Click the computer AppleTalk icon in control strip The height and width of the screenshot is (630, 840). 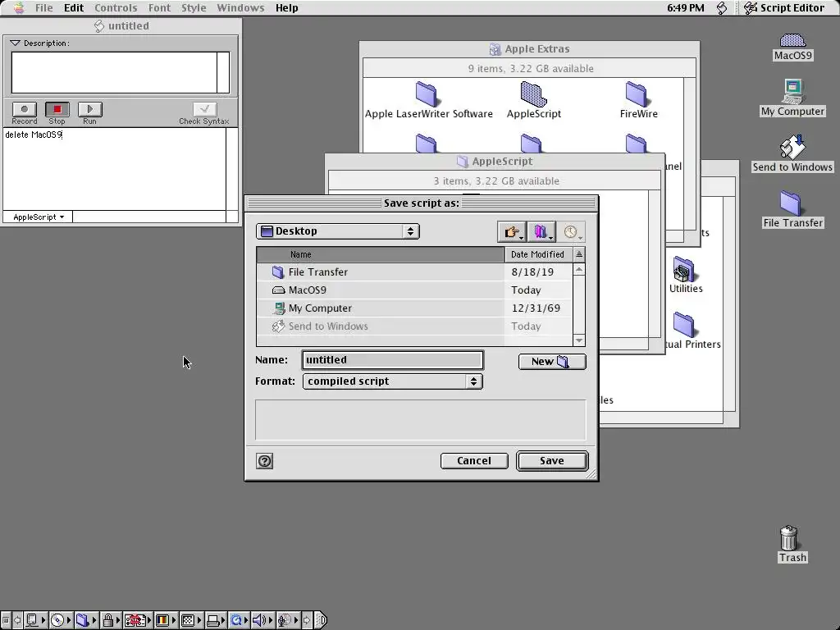click(32, 620)
